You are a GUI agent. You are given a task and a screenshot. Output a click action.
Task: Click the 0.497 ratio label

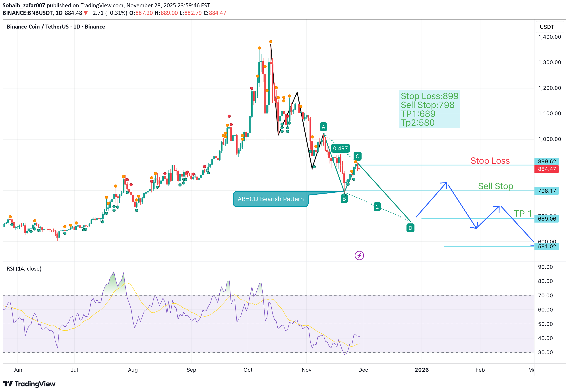(340, 148)
